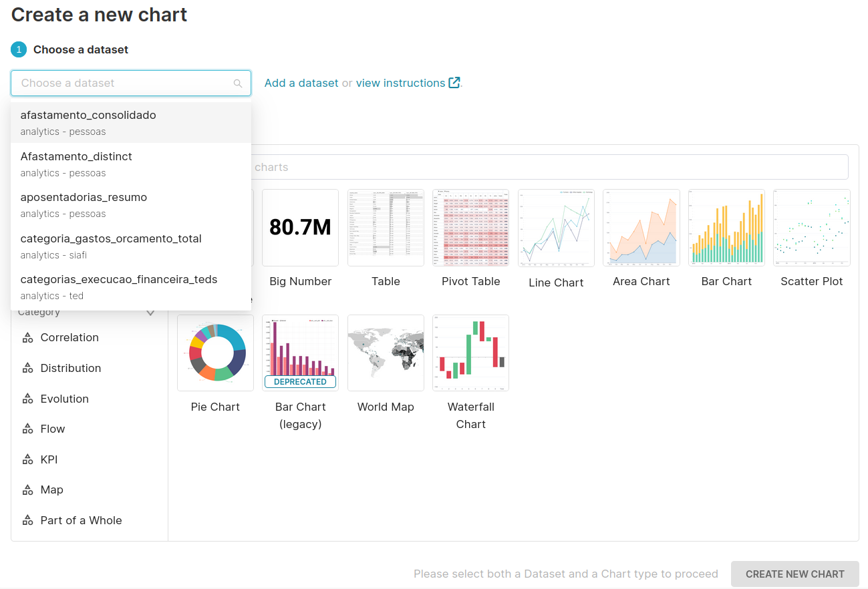
Task: Choose the Pie Chart visualization
Action: pyautogui.click(x=215, y=353)
